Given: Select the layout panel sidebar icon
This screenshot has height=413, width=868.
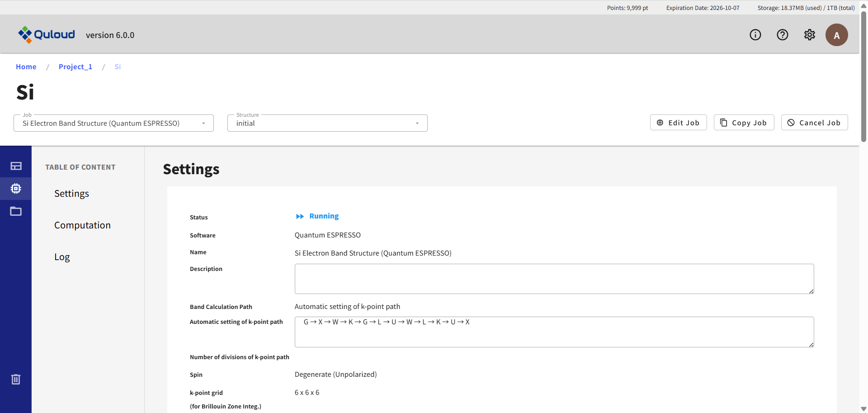Looking at the screenshot, I should (x=16, y=166).
